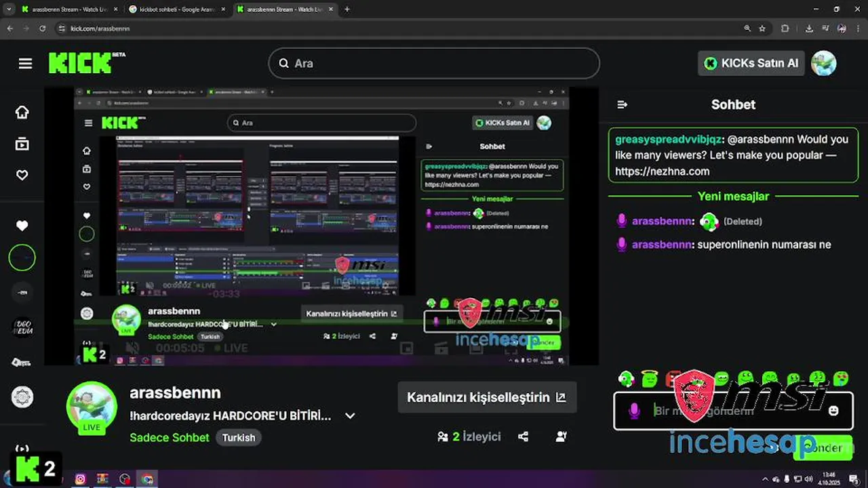
Task: Open Following outline heart in sidebar
Action: pos(22,175)
